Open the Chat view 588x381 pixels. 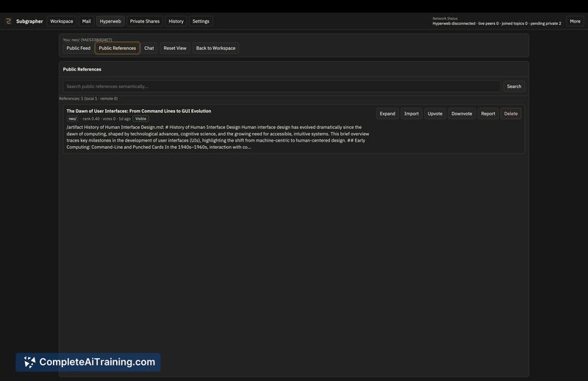point(149,48)
